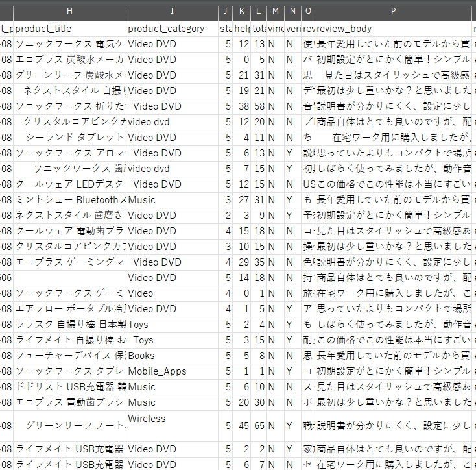Click the Toys cell in ララスク row
476x470 pixels.
click(x=172, y=325)
